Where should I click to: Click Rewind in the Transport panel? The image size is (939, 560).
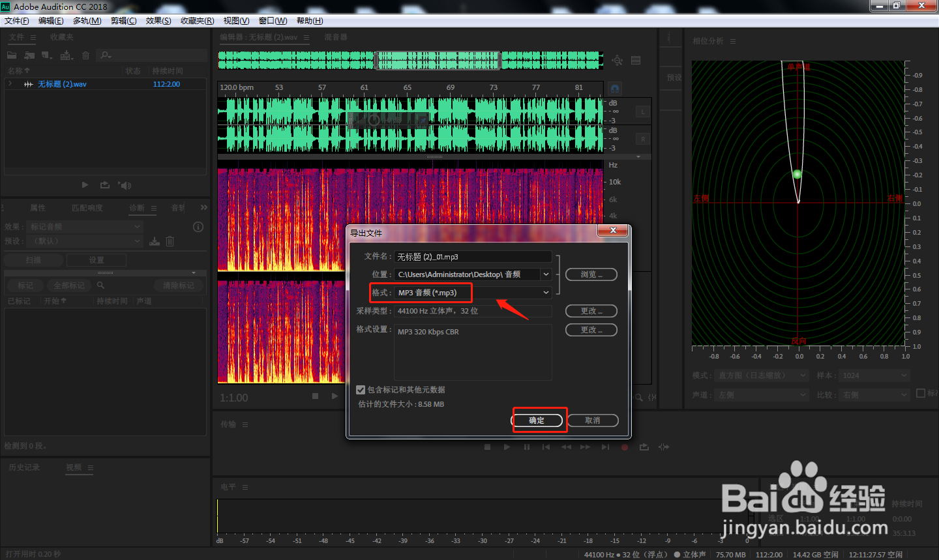click(x=566, y=447)
